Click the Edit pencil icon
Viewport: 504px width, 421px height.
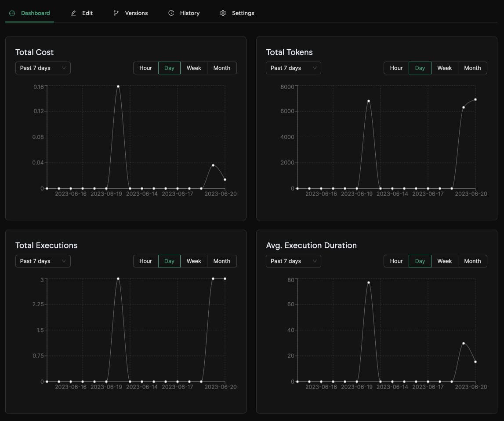pyautogui.click(x=73, y=13)
